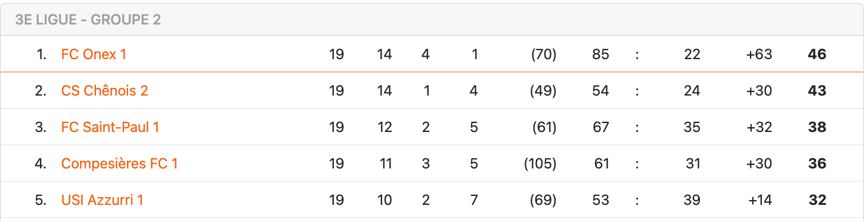
Task: Click the 3E LIGUE - GROUPE 2 header
Action: click(x=88, y=20)
